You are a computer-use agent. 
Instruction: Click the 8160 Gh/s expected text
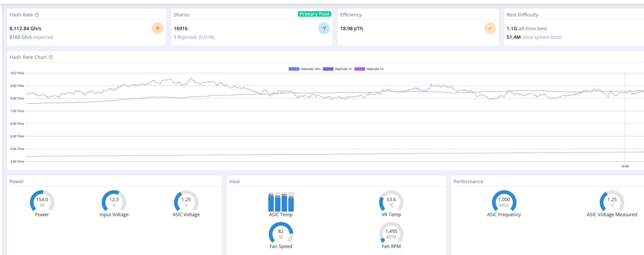tap(31, 37)
